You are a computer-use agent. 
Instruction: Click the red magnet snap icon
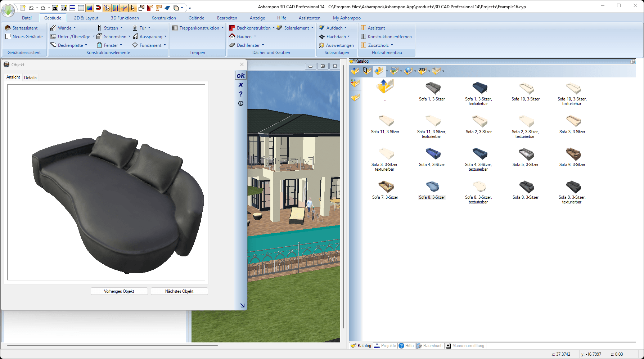pos(98,8)
